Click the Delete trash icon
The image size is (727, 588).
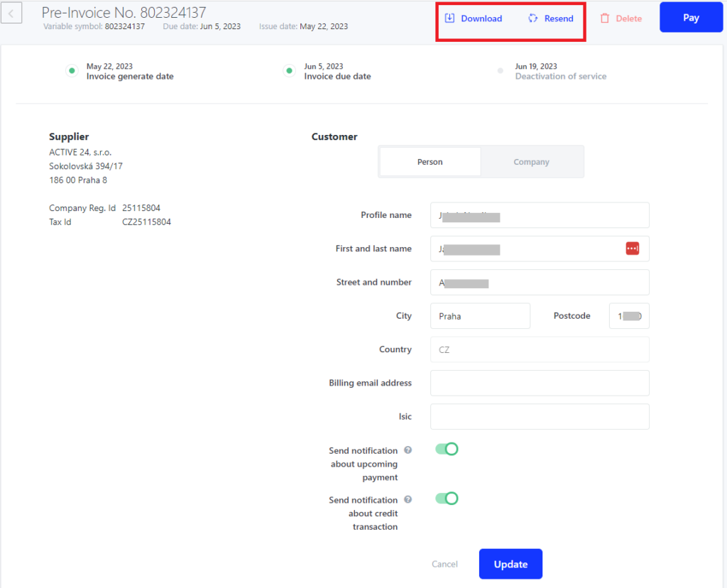pos(605,18)
